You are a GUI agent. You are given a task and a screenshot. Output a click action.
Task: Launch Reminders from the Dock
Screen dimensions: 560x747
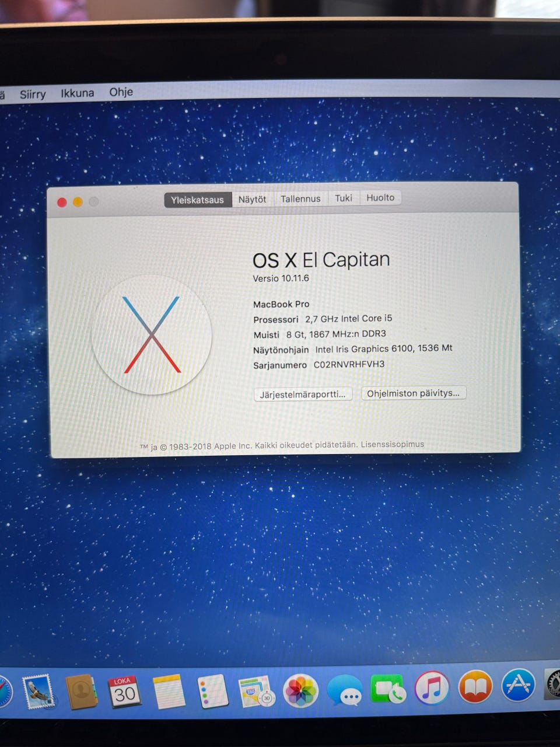(212, 692)
